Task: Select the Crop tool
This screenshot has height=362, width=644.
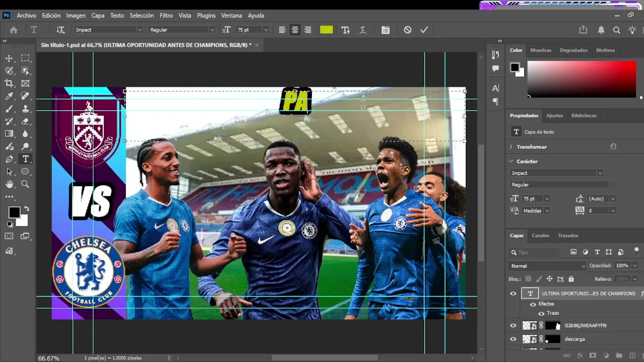Action: (9, 83)
